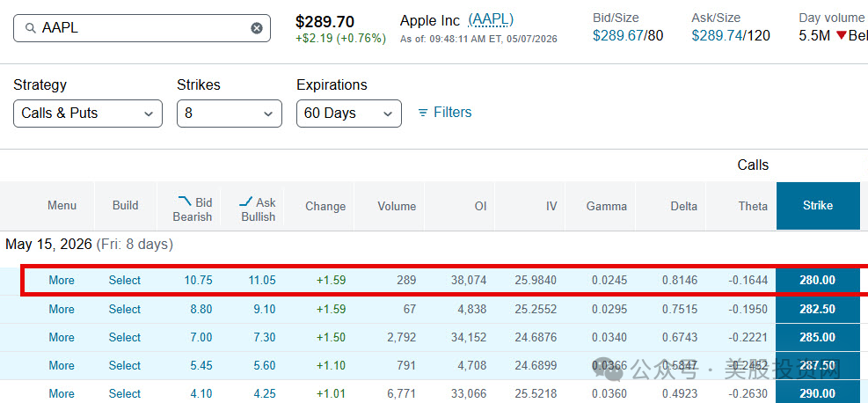The image size is (868, 403).
Task: Select the 280.00 strike cell
Action: pos(818,280)
